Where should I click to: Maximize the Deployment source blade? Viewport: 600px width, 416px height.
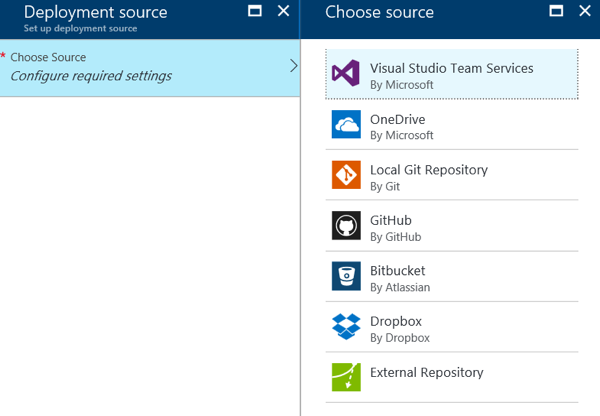(x=255, y=11)
